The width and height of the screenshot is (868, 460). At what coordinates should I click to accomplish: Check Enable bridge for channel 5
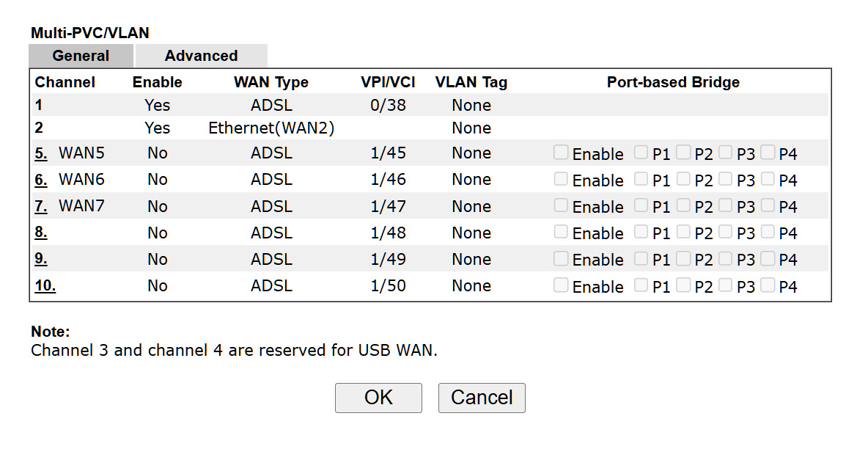561,153
